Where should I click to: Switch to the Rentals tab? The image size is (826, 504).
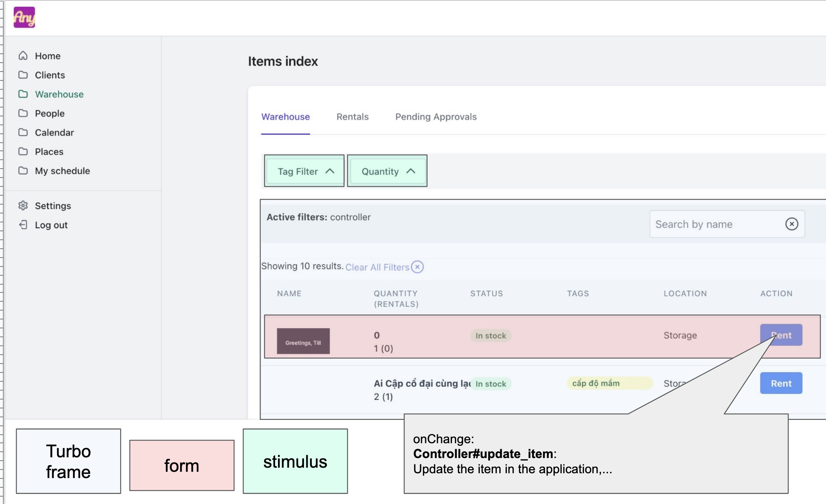click(352, 117)
